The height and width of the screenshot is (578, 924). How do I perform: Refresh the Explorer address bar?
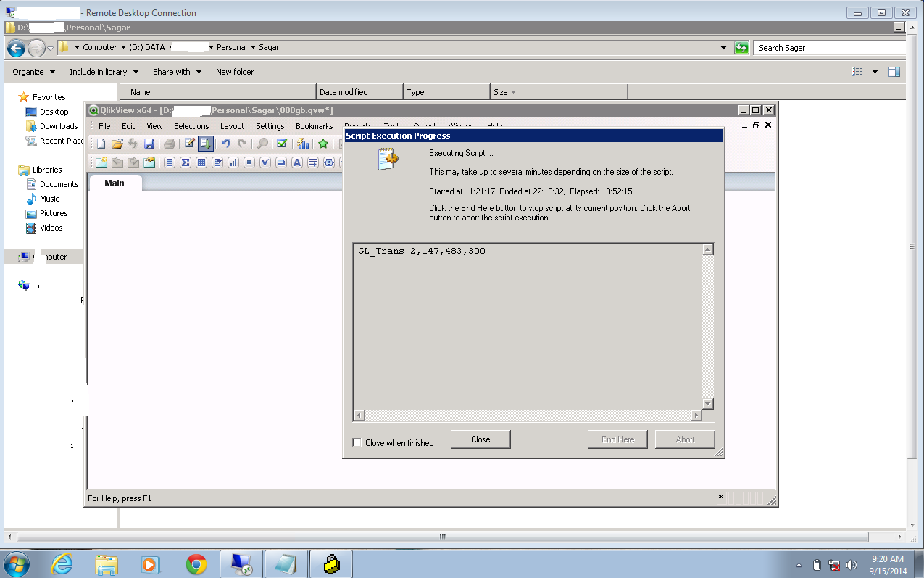coord(741,48)
